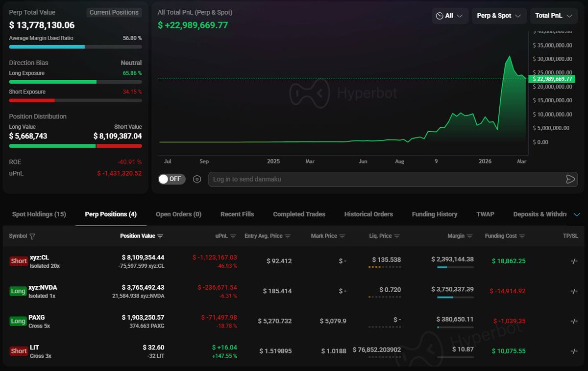Image resolution: width=588 pixels, height=371 pixels.
Task: Toggle the danmaku OFF switch
Action: point(171,179)
